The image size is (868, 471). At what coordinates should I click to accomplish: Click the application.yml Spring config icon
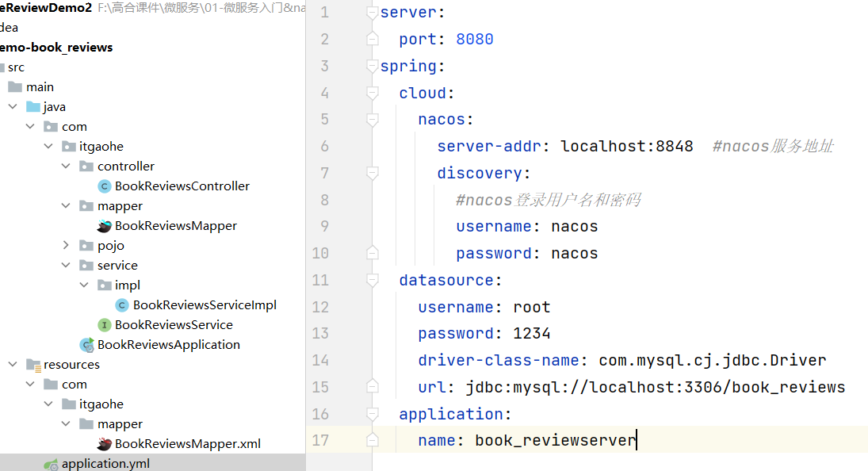pos(51,465)
